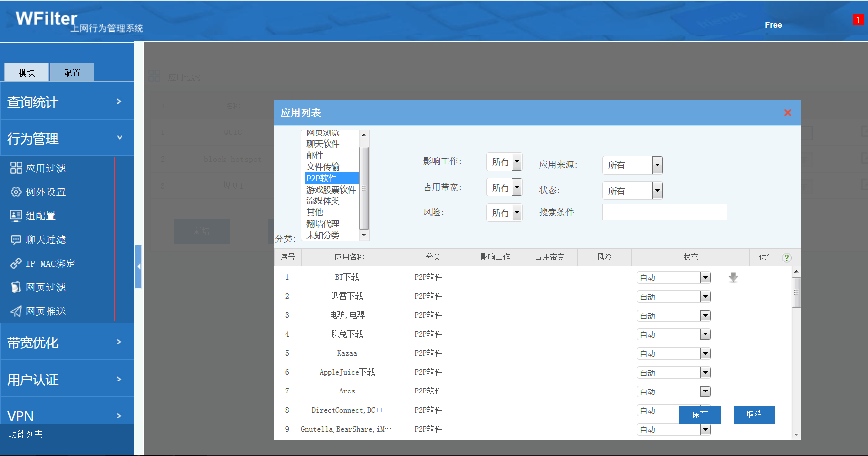This screenshot has width=868, height=456.
Task: Click the 应用过滤 grid icon in sidebar
Action: pos(16,168)
